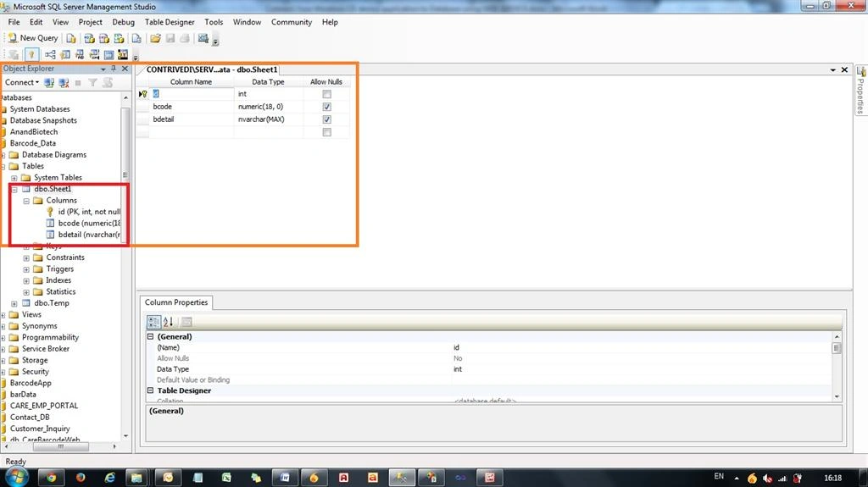868x487 pixels.
Task: Open the Table Designer menu
Action: [x=170, y=22]
